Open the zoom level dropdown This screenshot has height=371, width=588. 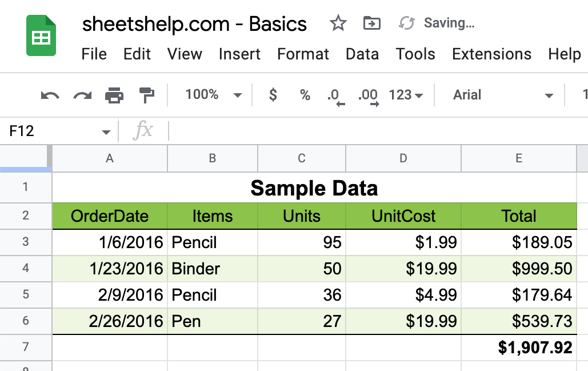tap(214, 95)
